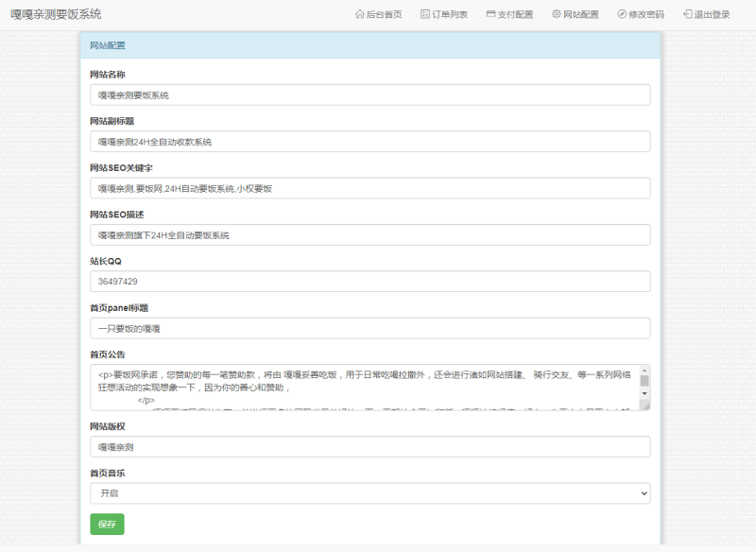Screen dimensions: 756x552
Task: Click the 首页公告 label
Action: point(108,354)
